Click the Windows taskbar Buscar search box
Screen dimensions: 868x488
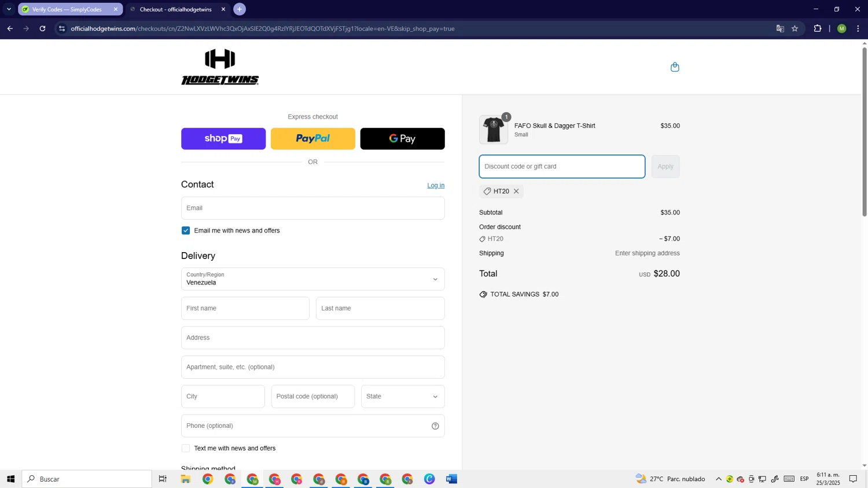click(x=87, y=479)
